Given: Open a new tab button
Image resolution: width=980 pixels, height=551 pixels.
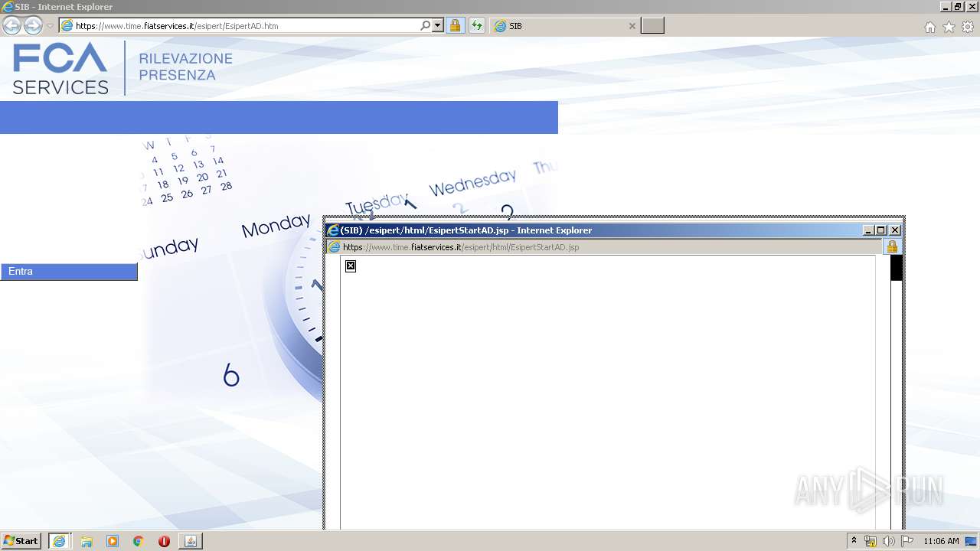Looking at the screenshot, I should tap(652, 26).
